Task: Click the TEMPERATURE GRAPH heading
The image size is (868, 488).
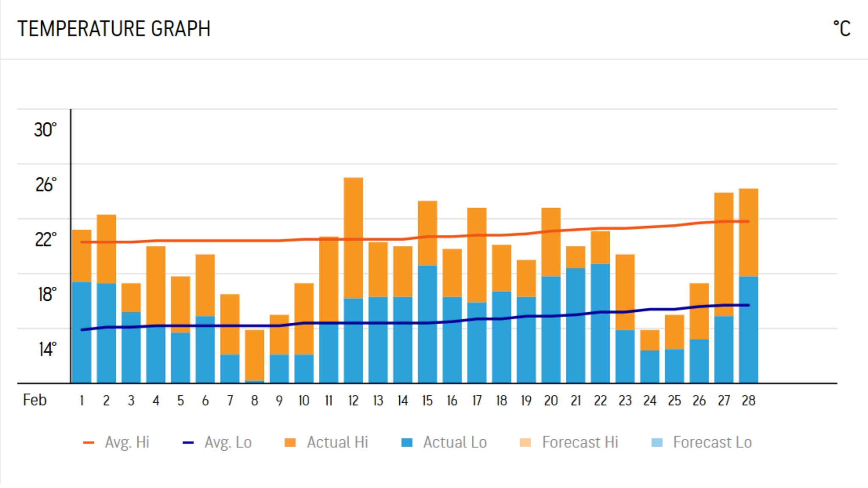Action: (114, 29)
